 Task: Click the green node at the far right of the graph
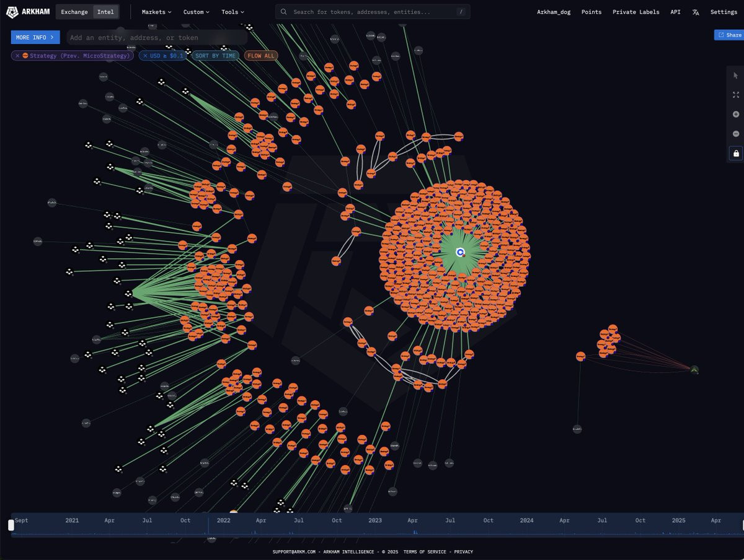click(694, 370)
